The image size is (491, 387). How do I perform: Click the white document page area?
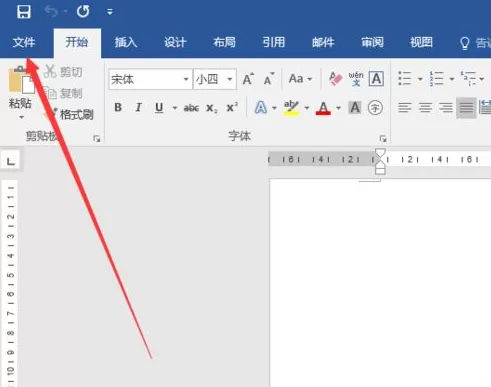(380, 283)
